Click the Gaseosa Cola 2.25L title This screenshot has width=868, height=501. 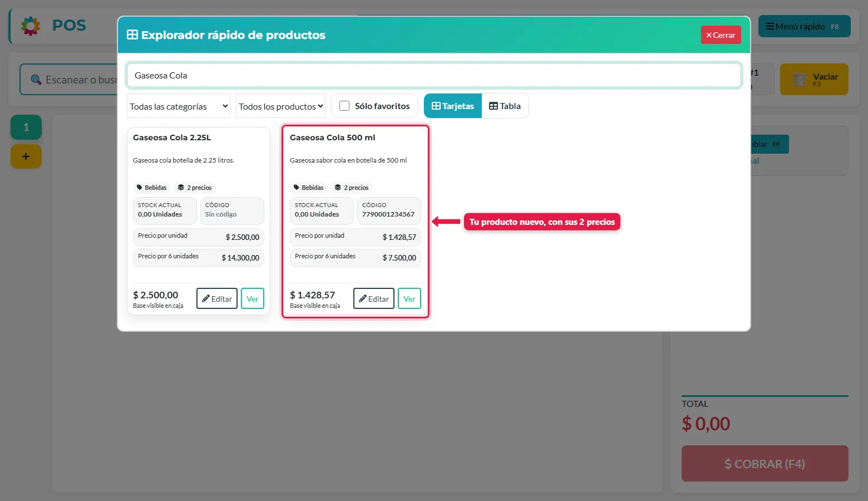pos(172,137)
